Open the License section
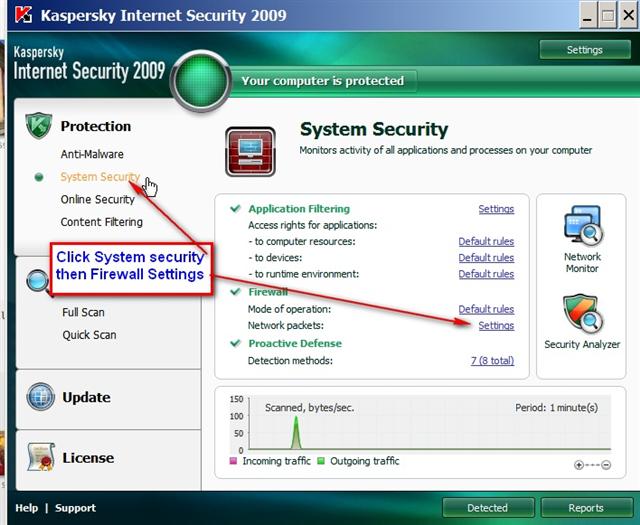Image resolution: width=640 pixels, height=525 pixels. pos(88,458)
